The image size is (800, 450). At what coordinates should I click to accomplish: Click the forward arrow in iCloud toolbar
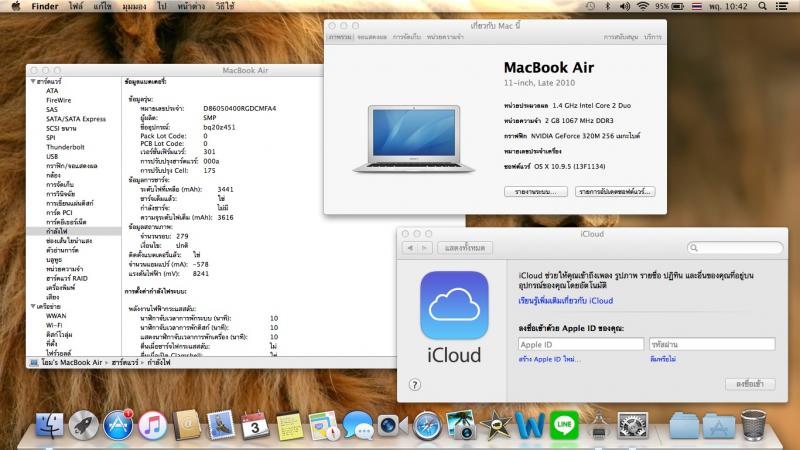[424, 247]
